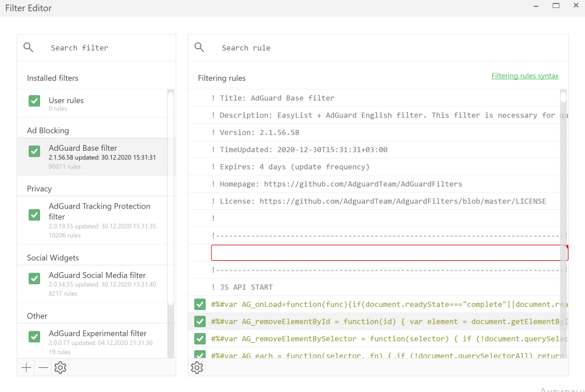Uncheck the AG_removeElementBySelector rule checkbox
585x392 pixels.
tap(200, 339)
